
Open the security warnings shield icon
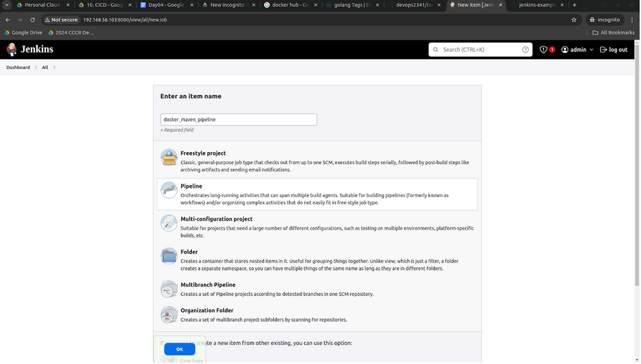point(543,49)
